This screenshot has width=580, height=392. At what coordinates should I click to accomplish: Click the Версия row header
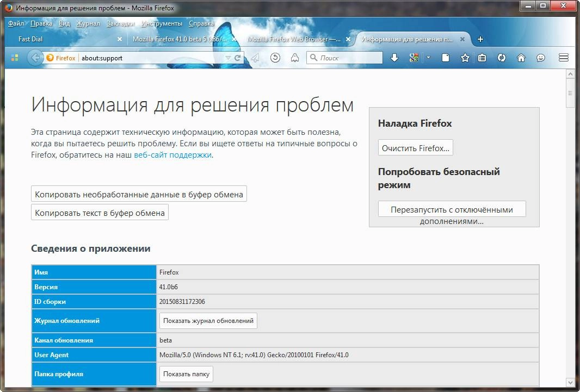coord(94,287)
